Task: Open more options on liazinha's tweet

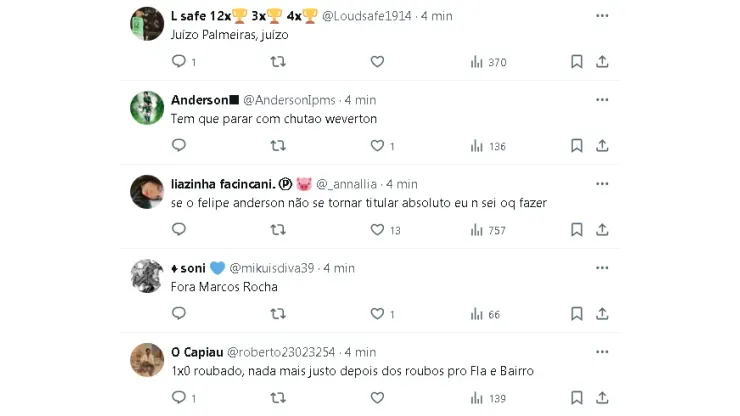Action: 602,184
